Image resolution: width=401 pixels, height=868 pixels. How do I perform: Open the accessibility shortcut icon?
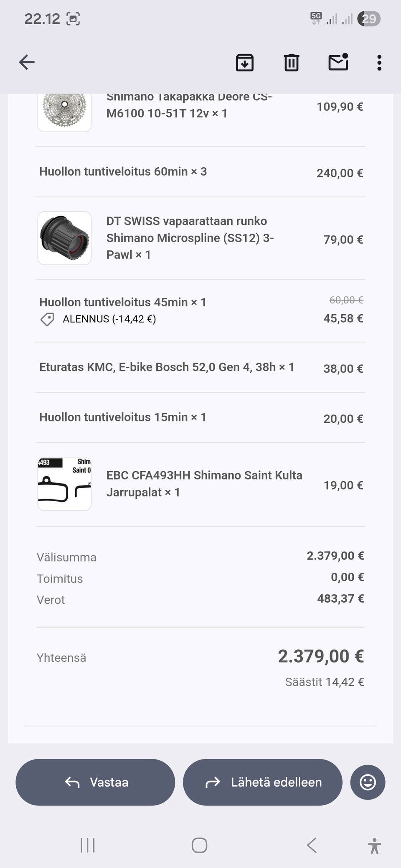374,846
